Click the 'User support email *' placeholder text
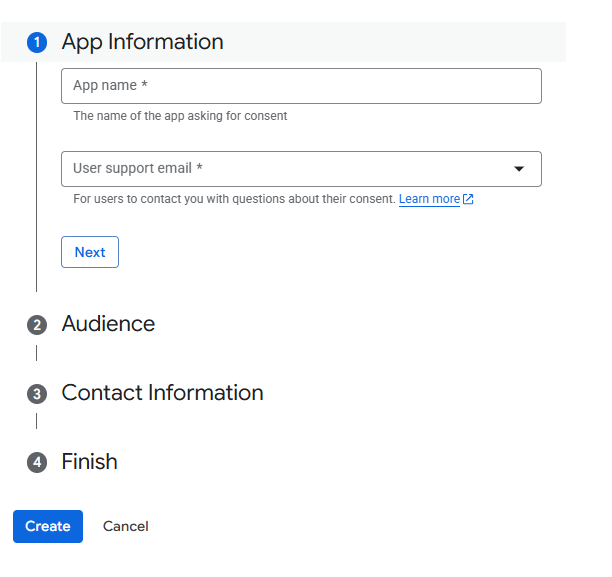The height and width of the screenshot is (577, 612). [138, 168]
